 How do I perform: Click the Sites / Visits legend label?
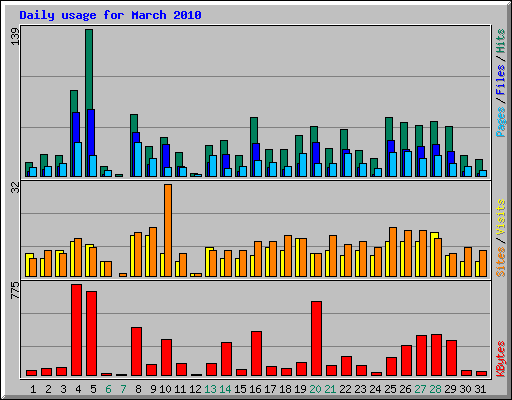(500, 238)
